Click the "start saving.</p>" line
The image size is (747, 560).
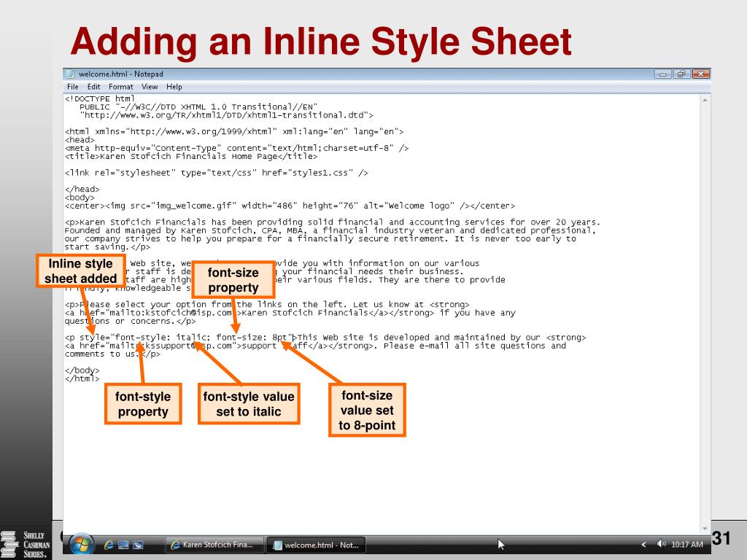107,246
